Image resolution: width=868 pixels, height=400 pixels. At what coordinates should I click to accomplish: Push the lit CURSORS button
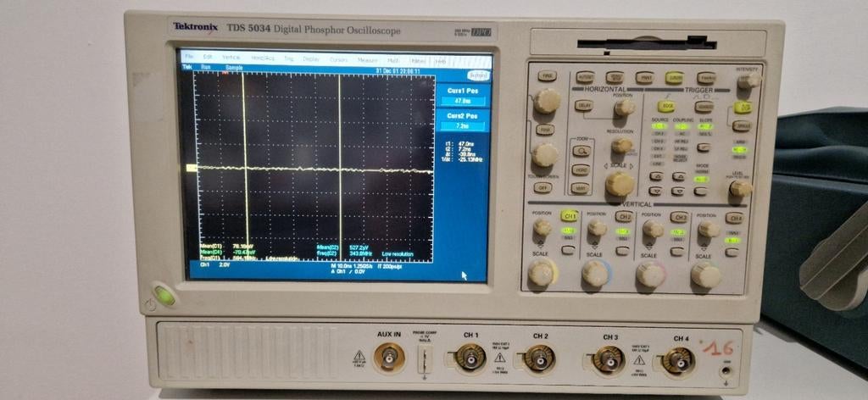click(x=674, y=78)
